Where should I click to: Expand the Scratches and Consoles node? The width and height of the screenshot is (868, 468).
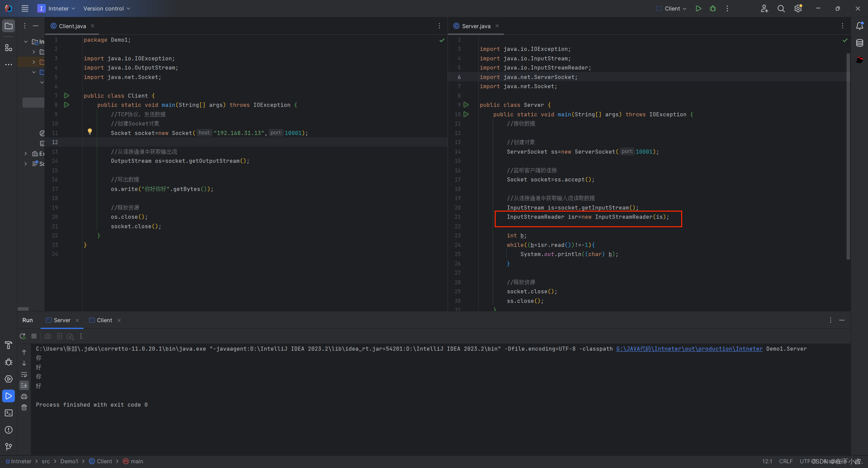26,164
